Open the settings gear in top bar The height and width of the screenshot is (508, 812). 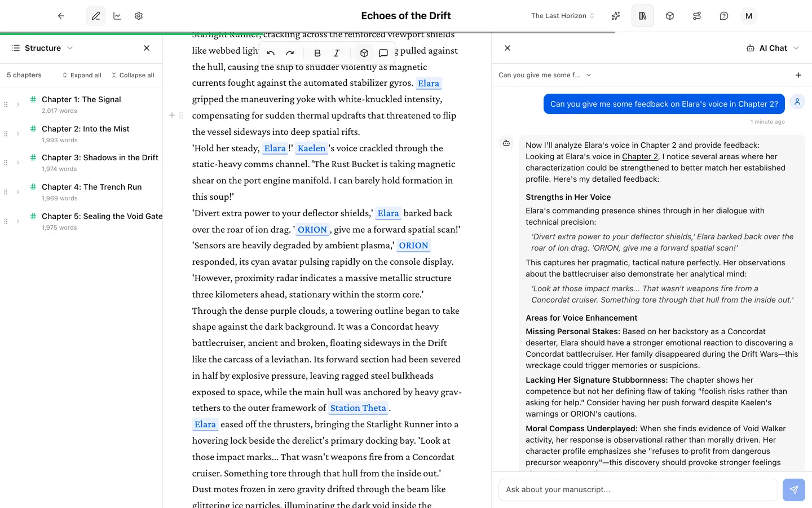tap(139, 16)
